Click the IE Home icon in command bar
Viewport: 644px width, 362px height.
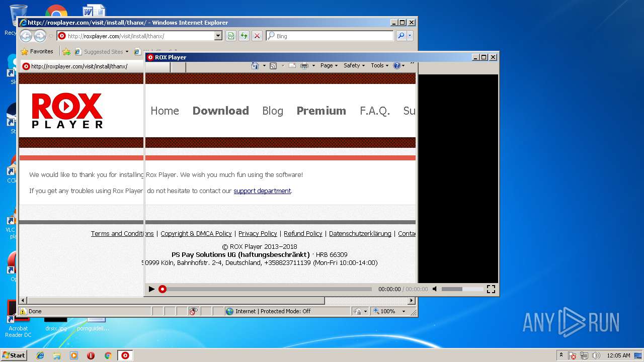(255, 65)
